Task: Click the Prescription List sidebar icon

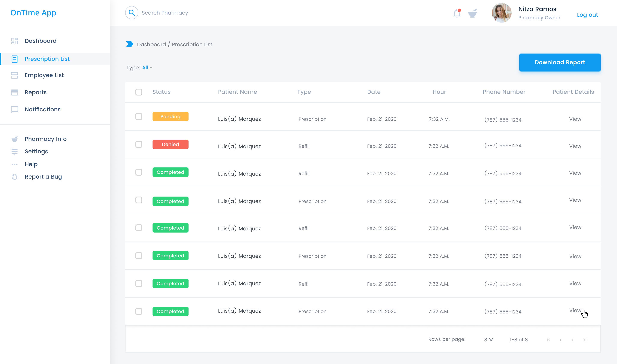Action: [x=15, y=58]
